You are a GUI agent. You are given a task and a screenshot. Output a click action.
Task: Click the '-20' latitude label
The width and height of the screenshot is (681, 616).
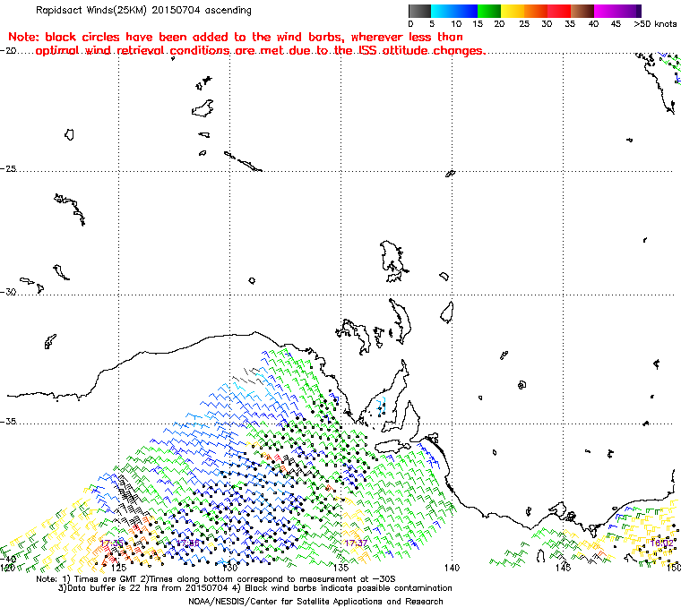(8, 50)
